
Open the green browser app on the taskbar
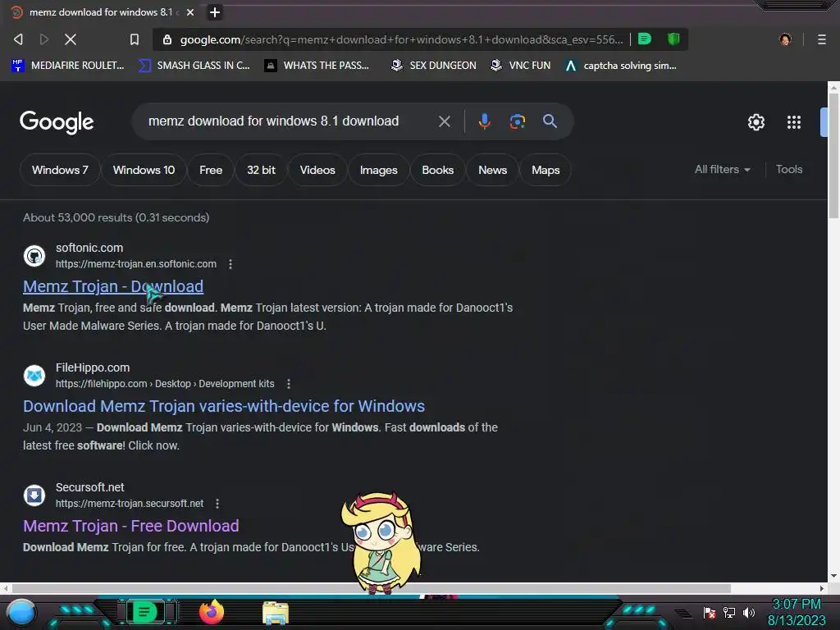[144, 611]
